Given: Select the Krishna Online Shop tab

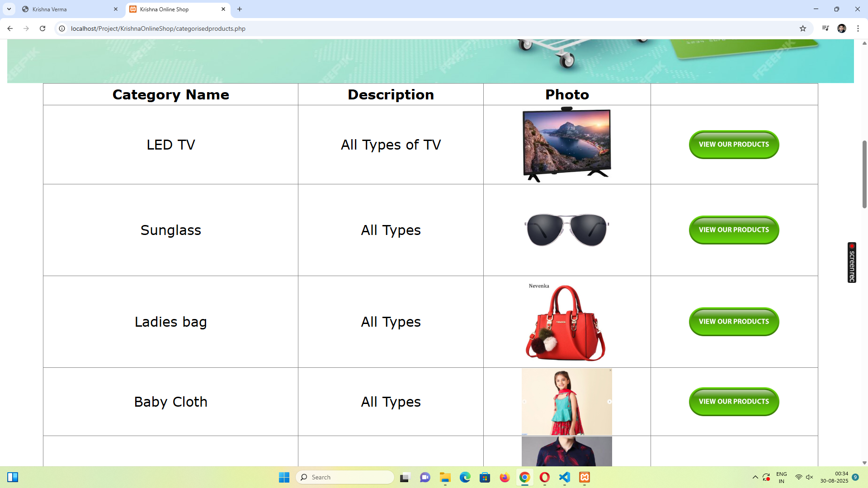Looking at the screenshot, I should 178,9.
